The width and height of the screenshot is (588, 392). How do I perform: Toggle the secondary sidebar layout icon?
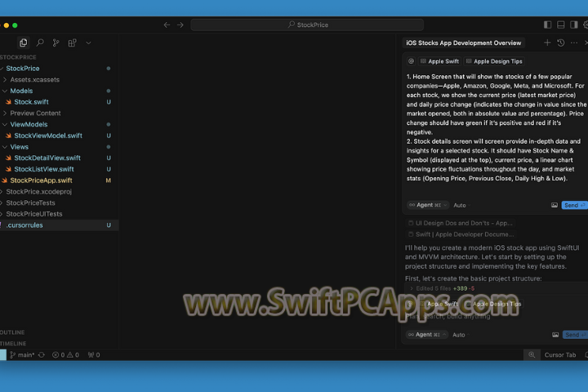[x=574, y=24]
